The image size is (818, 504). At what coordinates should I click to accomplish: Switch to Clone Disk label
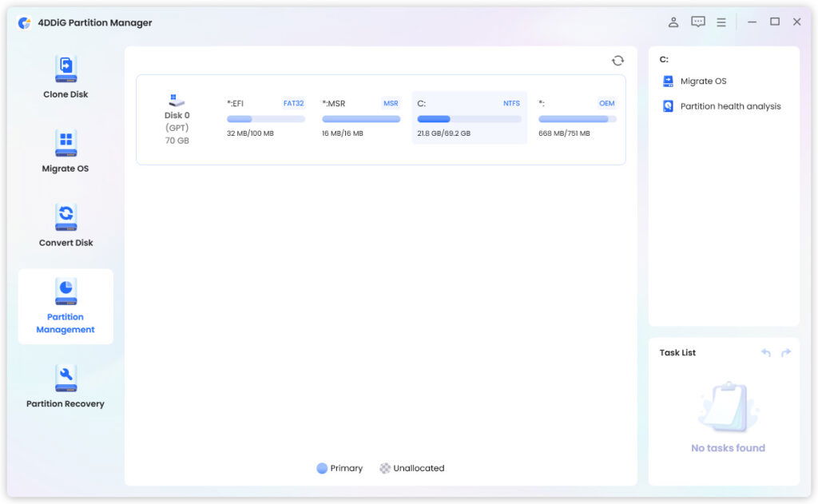[x=66, y=94]
